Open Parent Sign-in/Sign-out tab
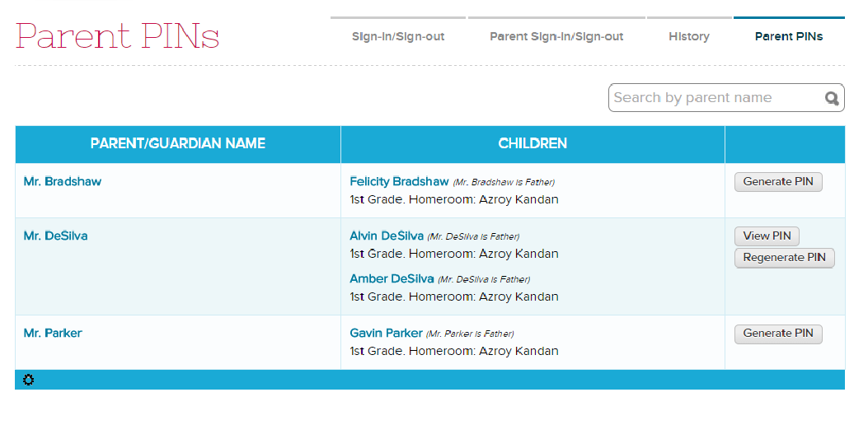 click(556, 36)
